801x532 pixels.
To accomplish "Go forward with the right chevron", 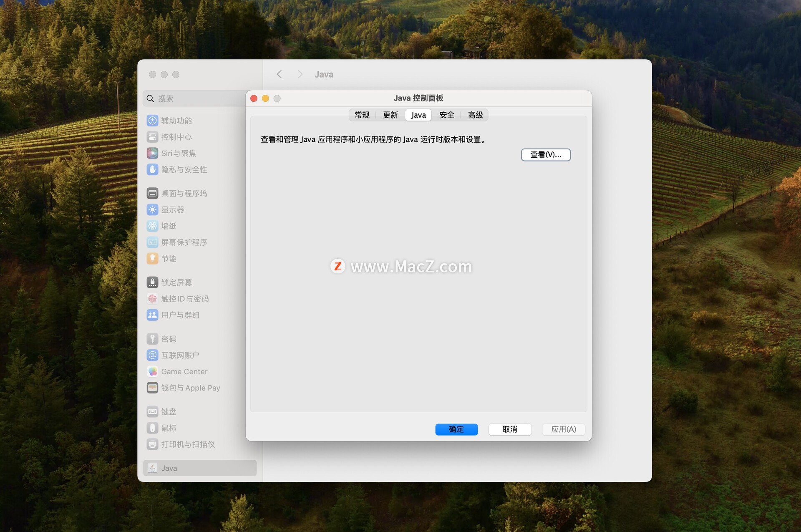I will [300, 74].
